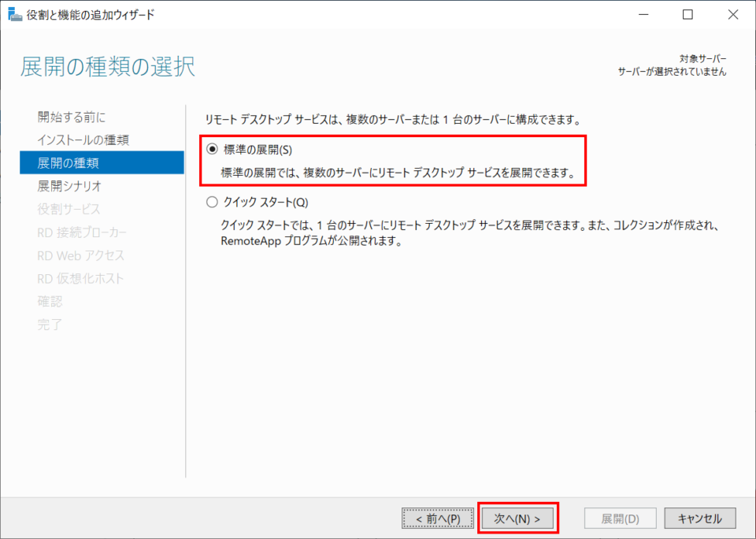This screenshot has height=539, width=756.
Task: Click the リモート デスクトップ サービスは intro sentence
Action: pos(393,120)
